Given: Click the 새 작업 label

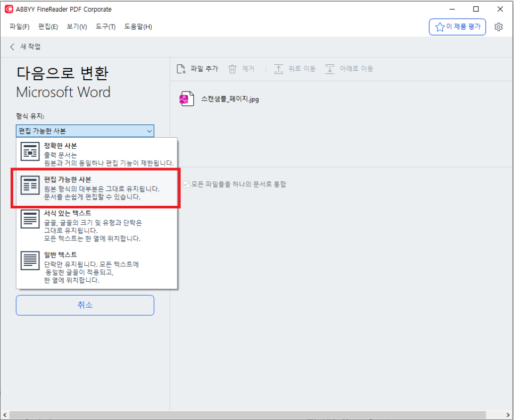Looking at the screenshot, I should click(30, 47).
